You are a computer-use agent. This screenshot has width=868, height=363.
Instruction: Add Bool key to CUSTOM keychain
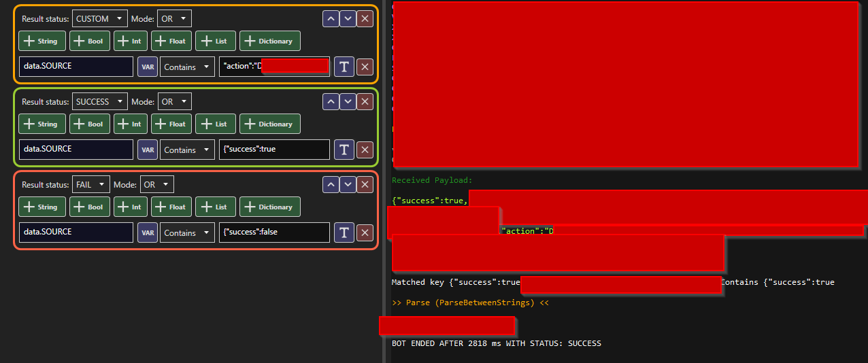(x=90, y=41)
